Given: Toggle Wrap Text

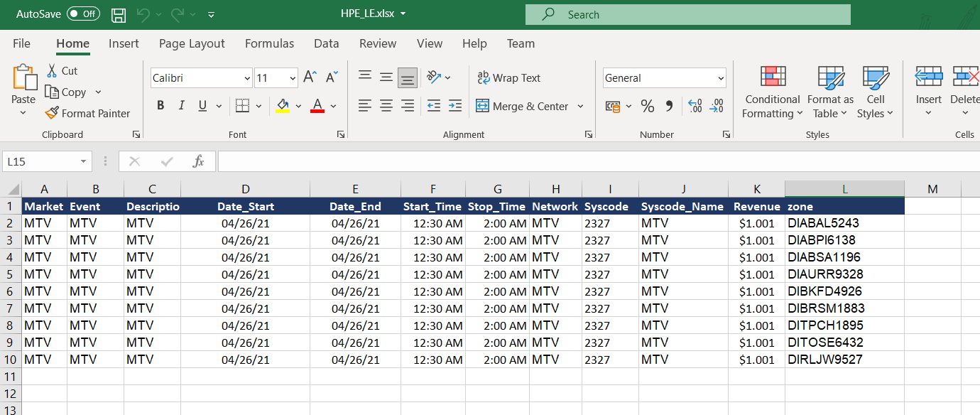Looking at the screenshot, I should pos(508,77).
